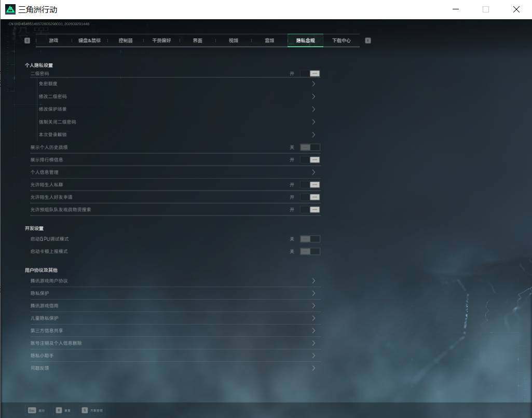The height and width of the screenshot is (418, 532).
Task: Open the 键盘&鼠标 tab
Action: click(90, 41)
